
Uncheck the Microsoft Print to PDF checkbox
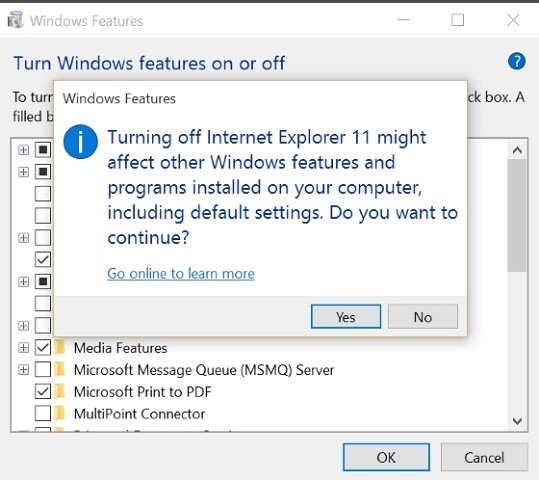click(43, 391)
